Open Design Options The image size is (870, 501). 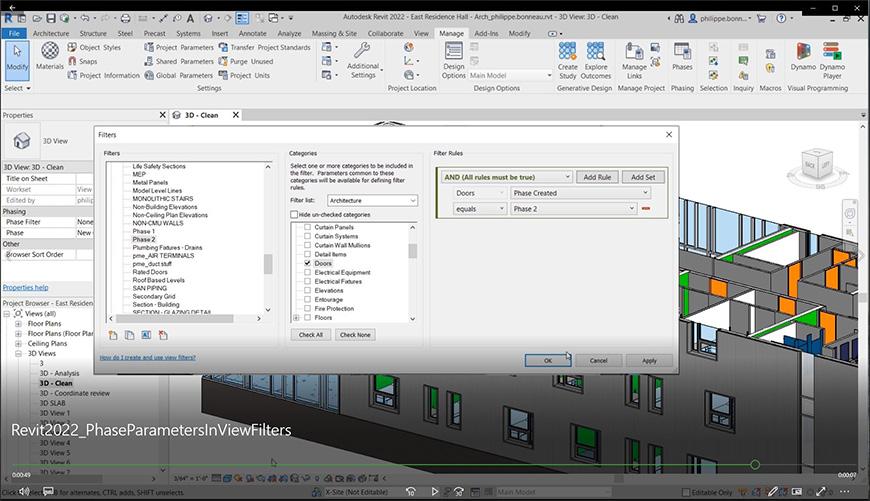[453, 60]
